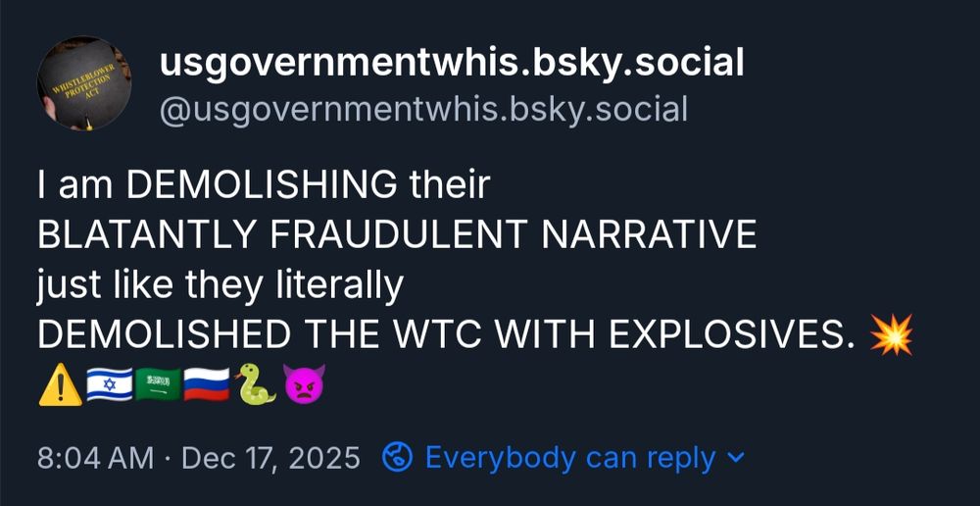Click the green snake emoji
The image size is (980, 506).
pos(255,384)
